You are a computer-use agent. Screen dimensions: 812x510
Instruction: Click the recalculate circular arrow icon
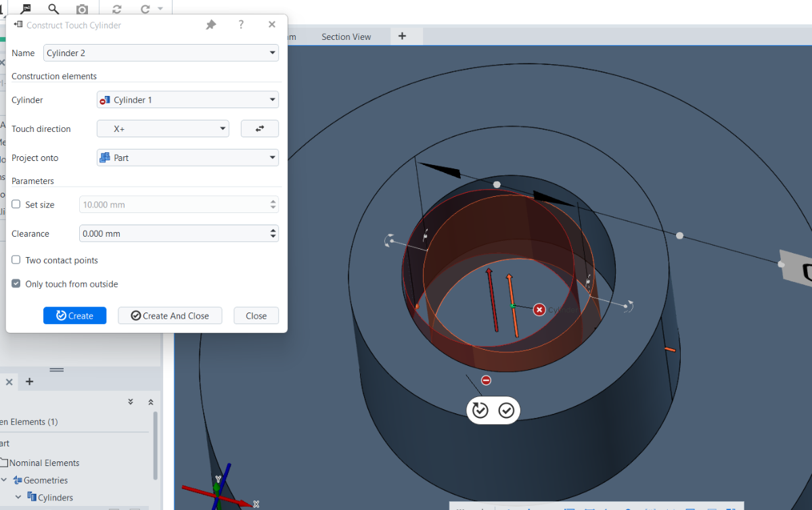pos(145,9)
